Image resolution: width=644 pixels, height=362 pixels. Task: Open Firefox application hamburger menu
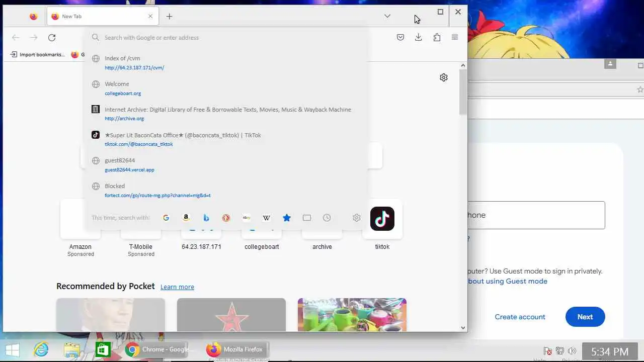[455, 37]
